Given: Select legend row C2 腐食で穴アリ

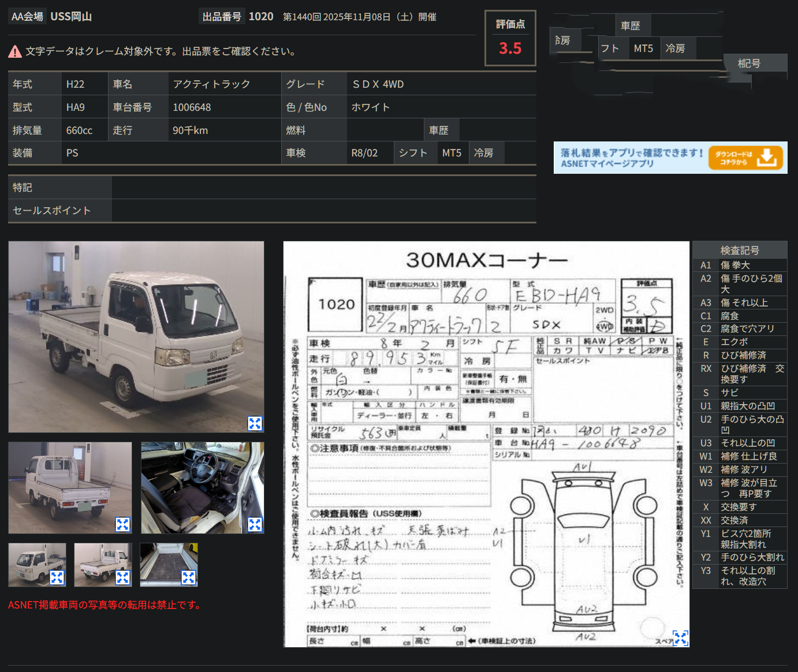Looking at the screenshot, I should (x=740, y=328).
